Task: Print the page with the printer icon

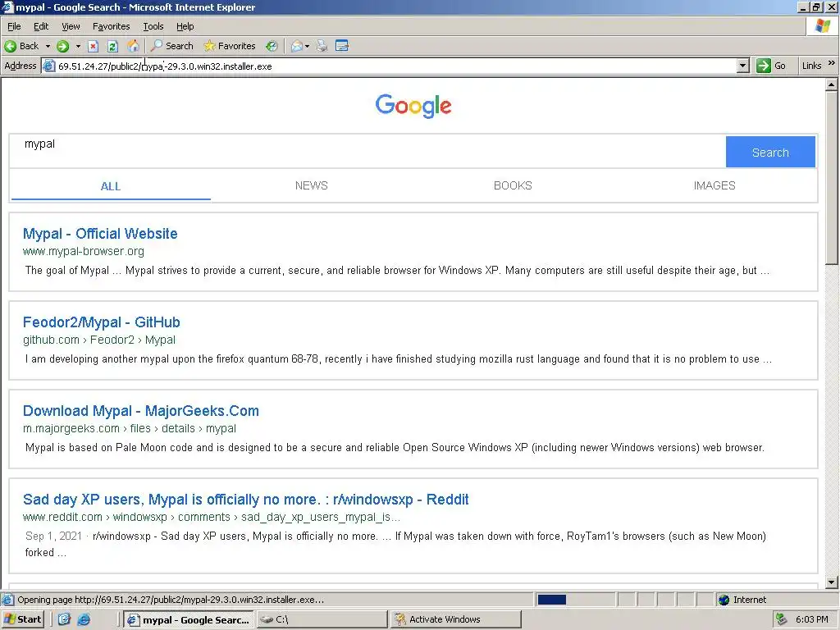Action: [x=322, y=46]
